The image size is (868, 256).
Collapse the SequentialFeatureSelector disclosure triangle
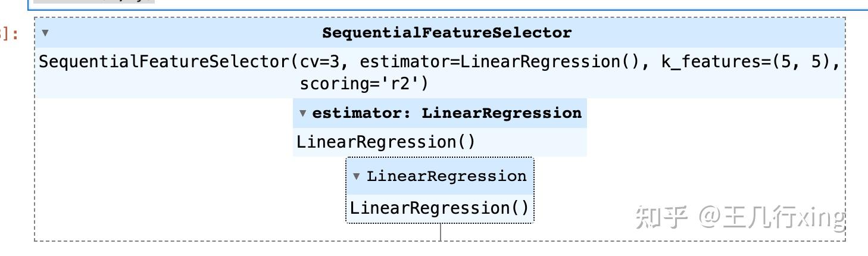tap(45, 33)
